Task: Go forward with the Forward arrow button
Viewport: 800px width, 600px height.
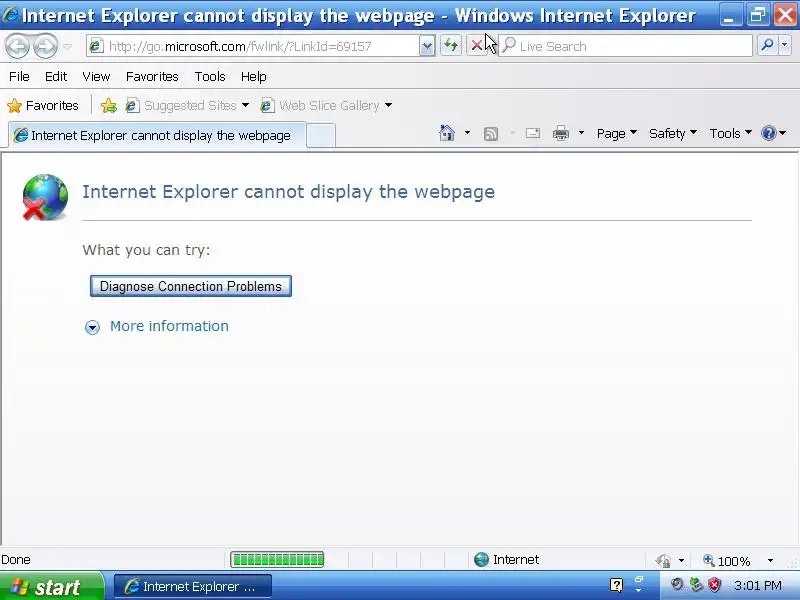Action: point(45,46)
